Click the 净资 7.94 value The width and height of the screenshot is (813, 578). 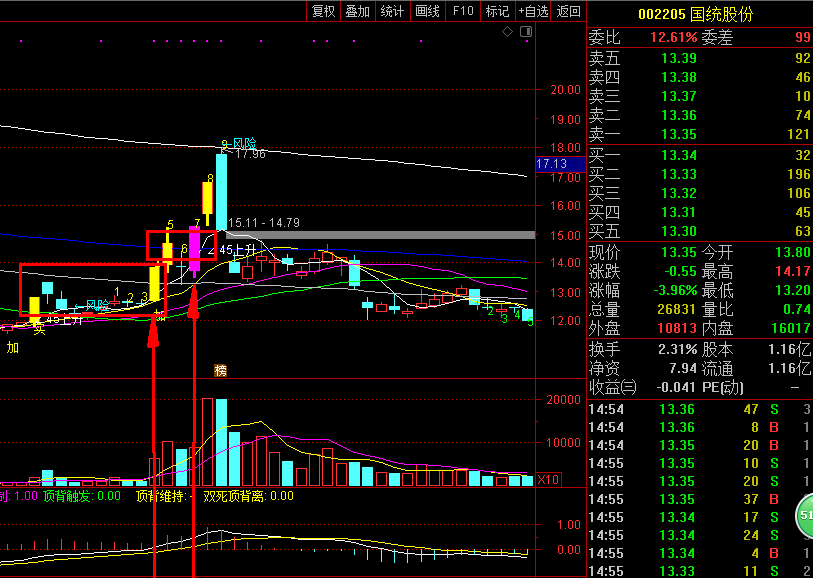[x=683, y=369]
